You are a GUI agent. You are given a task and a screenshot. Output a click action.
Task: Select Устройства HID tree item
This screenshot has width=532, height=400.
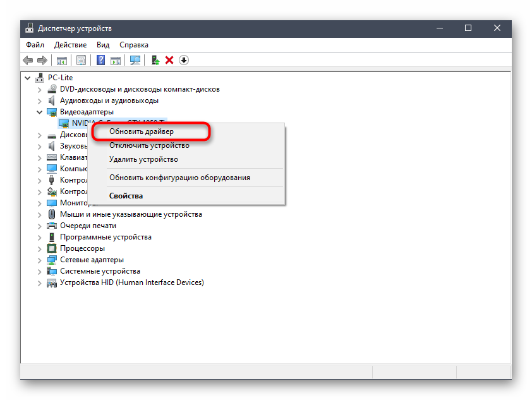tap(131, 282)
